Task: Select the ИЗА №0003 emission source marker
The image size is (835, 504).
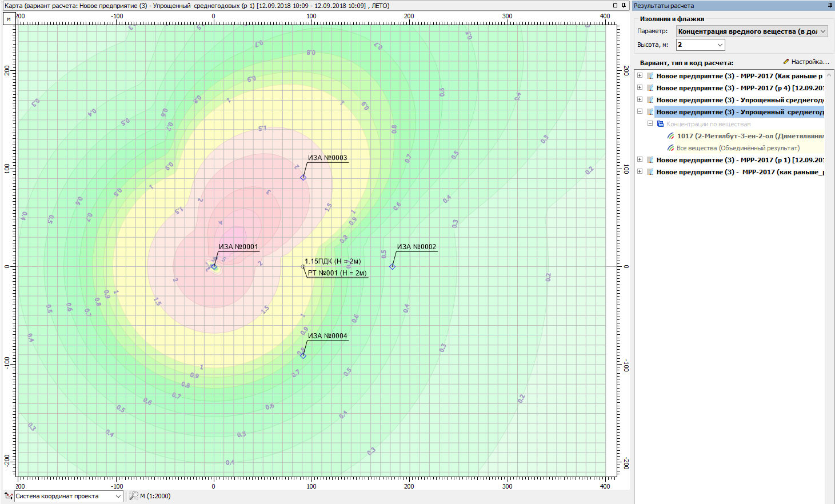Action: point(303,177)
